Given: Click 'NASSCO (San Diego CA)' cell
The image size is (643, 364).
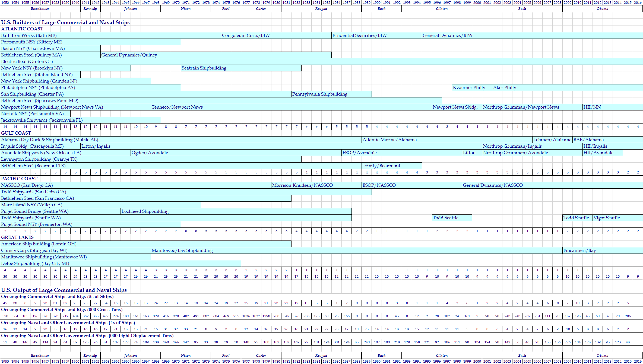Looking at the screenshot, I should click(136, 185).
